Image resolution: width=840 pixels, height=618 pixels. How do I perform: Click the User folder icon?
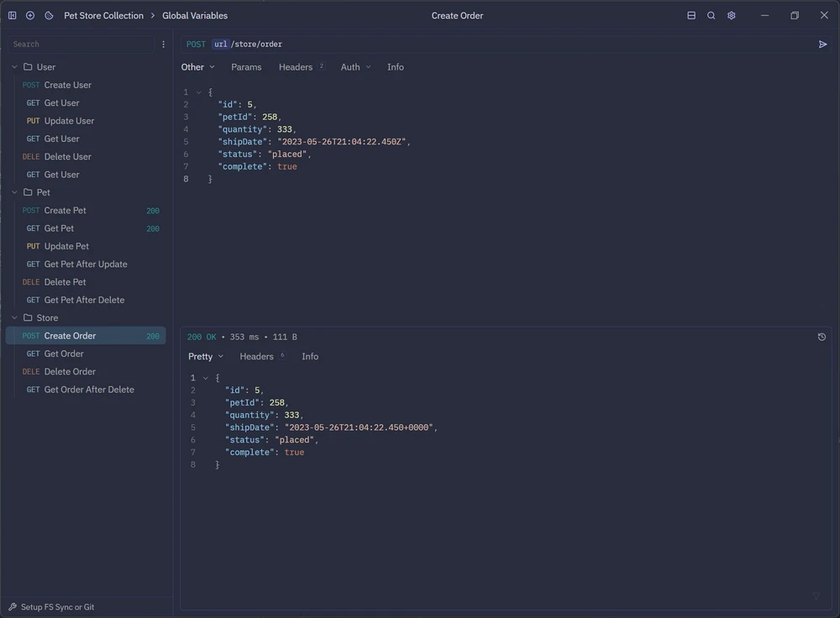click(28, 67)
